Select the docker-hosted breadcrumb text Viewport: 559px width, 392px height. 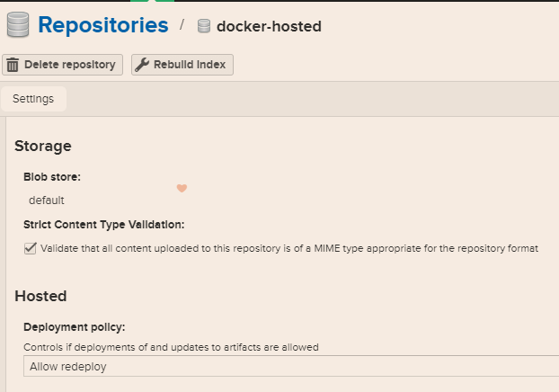click(269, 26)
